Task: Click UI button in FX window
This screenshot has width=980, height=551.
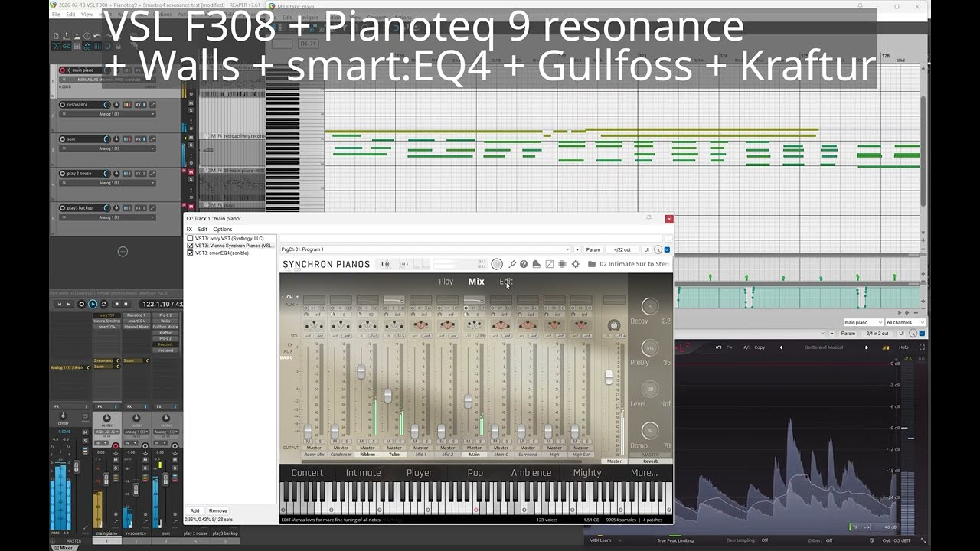Action: click(647, 249)
